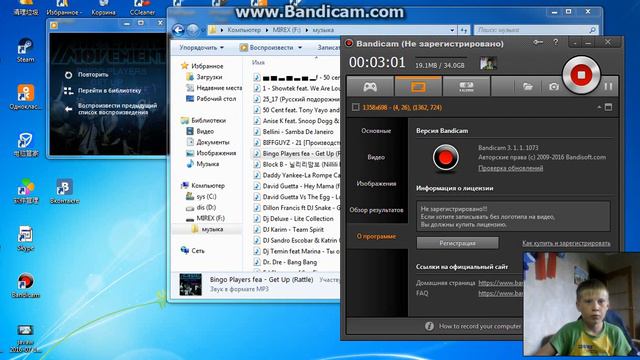Click webcam preview thumbnail next to disk size
Screen dimensions: 640x360
[488, 63]
